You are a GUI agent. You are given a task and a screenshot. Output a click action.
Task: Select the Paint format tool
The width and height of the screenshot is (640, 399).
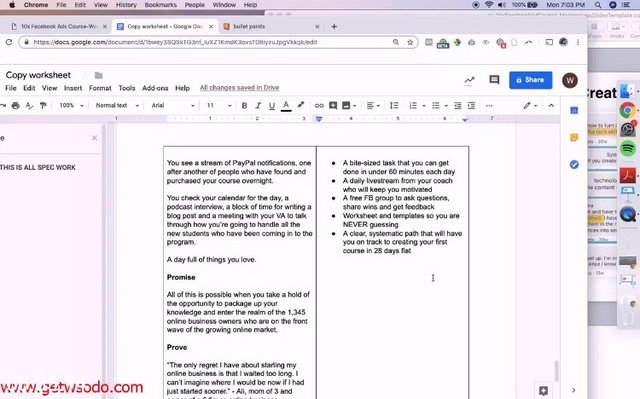[x=43, y=106]
